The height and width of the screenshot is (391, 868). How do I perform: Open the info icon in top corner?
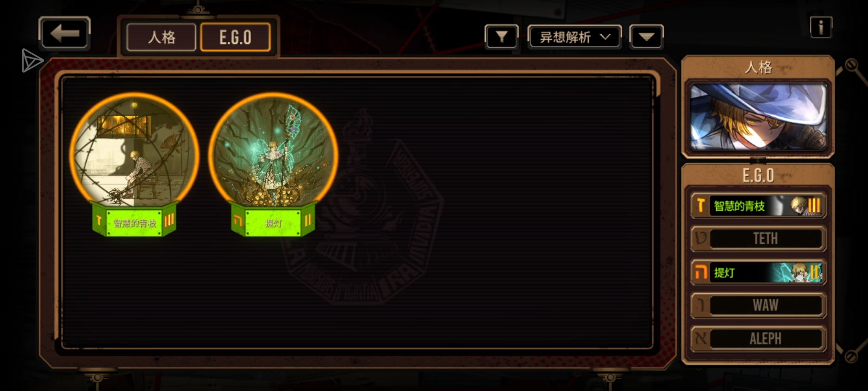click(821, 27)
